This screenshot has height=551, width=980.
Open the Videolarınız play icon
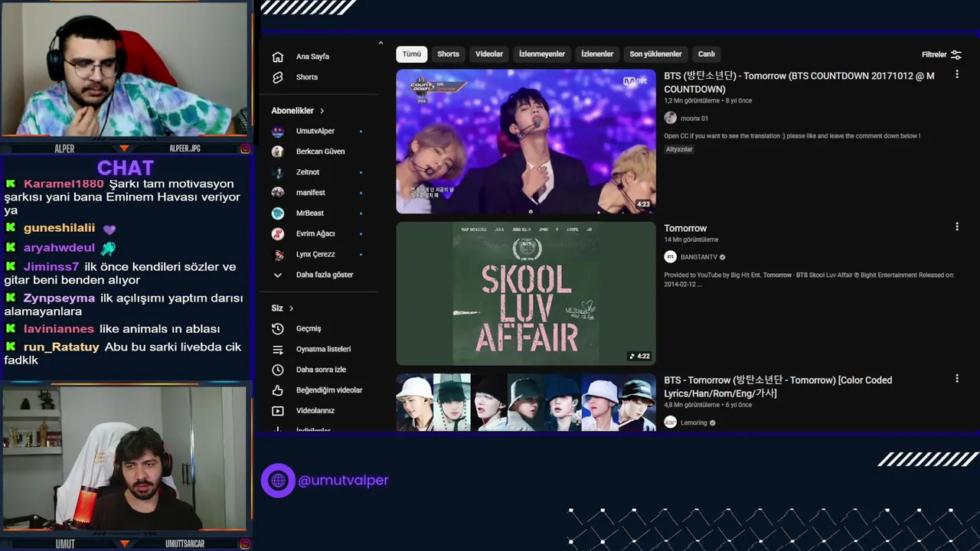pos(278,411)
